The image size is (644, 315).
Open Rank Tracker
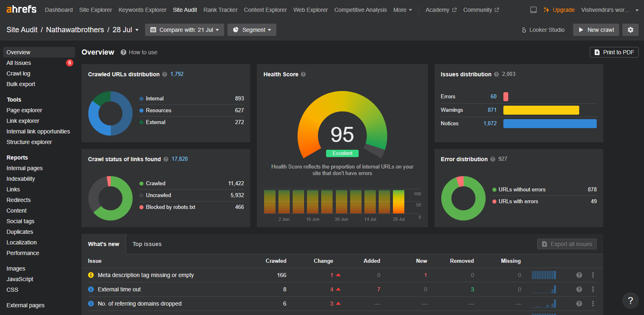tap(221, 10)
